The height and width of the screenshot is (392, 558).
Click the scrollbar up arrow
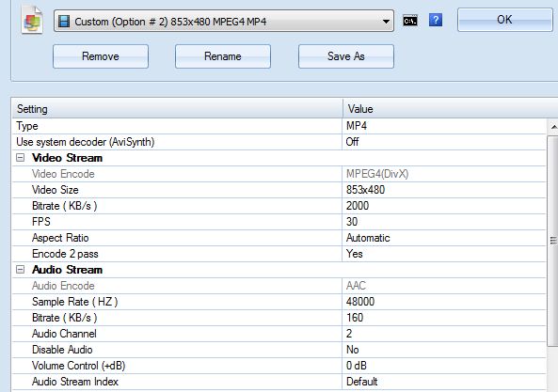click(x=553, y=127)
